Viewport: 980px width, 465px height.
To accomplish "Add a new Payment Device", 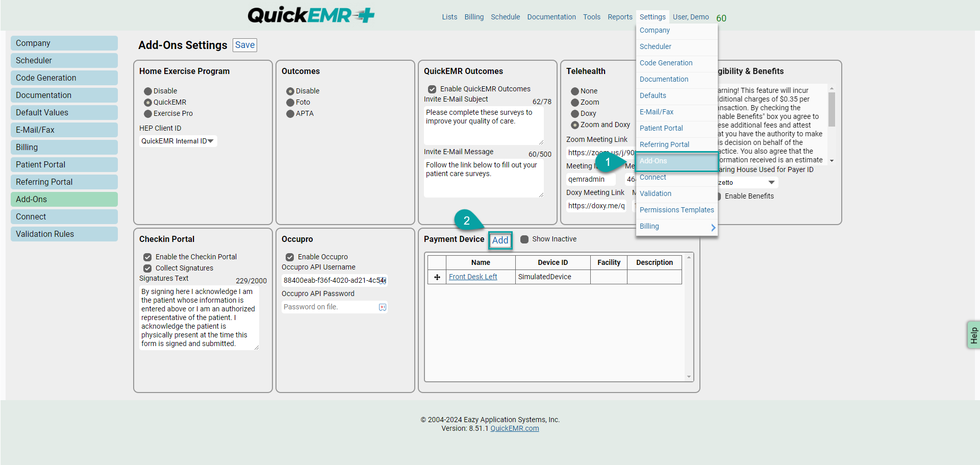I will pos(500,240).
